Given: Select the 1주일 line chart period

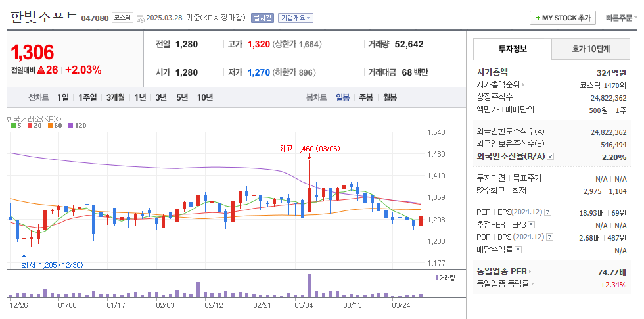Looking at the screenshot, I should click(x=87, y=98).
